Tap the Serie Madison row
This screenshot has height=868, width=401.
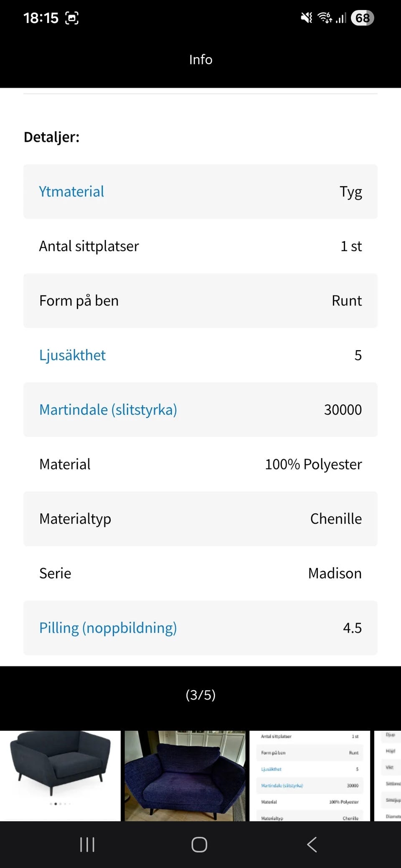coord(200,573)
